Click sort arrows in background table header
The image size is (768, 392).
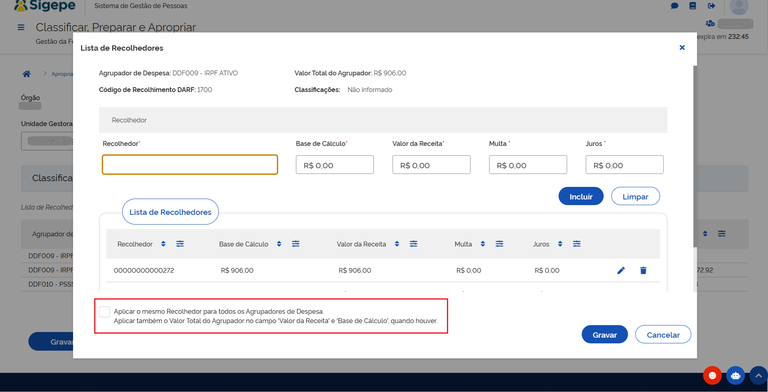tap(705, 234)
